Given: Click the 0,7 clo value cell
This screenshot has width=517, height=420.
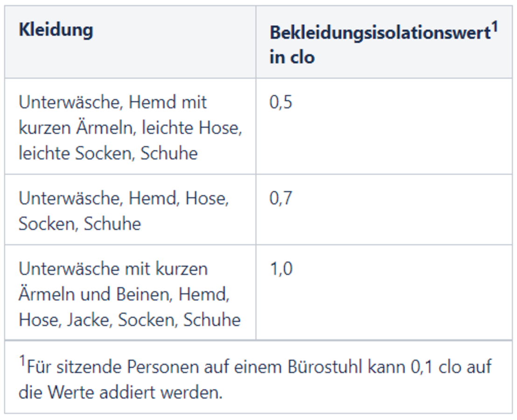Looking at the screenshot, I should pyautogui.click(x=281, y=199).
